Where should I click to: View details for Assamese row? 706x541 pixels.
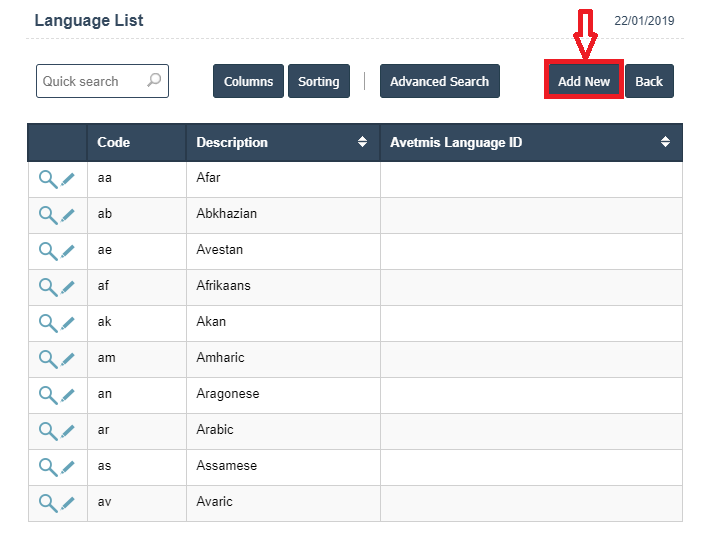48,468
